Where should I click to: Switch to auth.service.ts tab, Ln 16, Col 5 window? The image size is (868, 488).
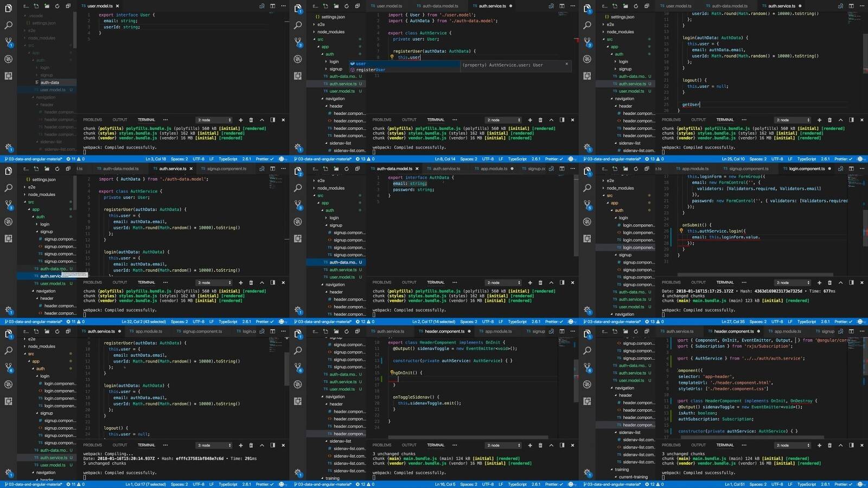click(391, 332)
